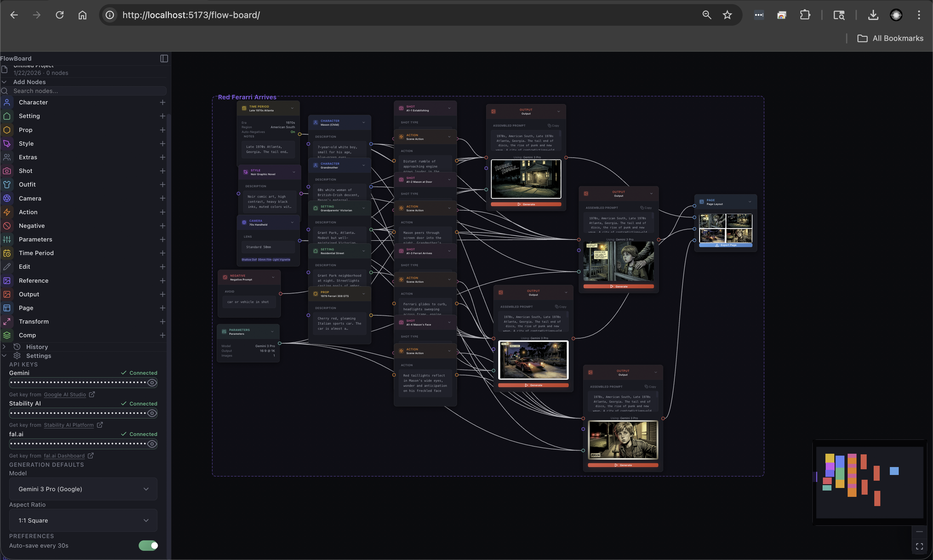Click the Page layout icon in sidebar
This screenshot has width=933, height=560.
(x=7, y=308)
